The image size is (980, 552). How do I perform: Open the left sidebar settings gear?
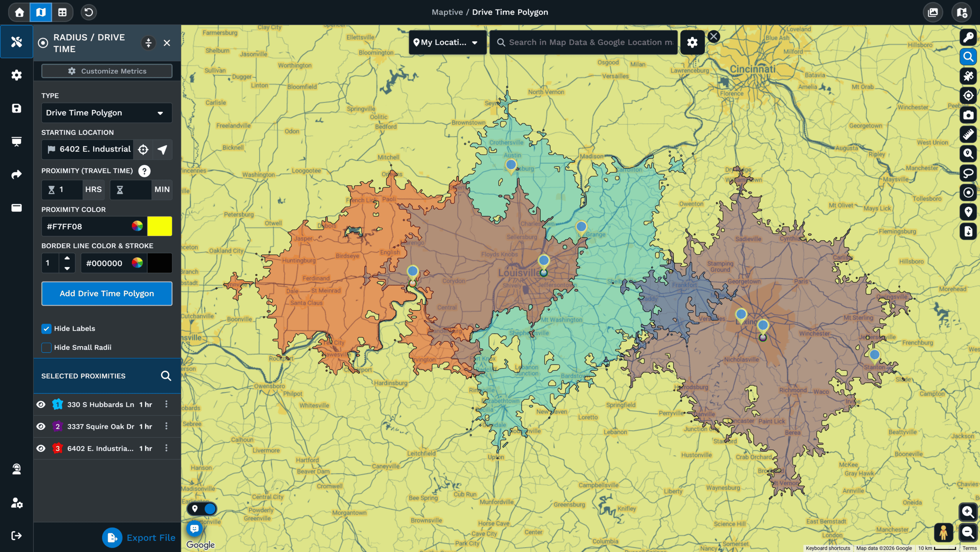pyautogui.click(x=16, y=75)
